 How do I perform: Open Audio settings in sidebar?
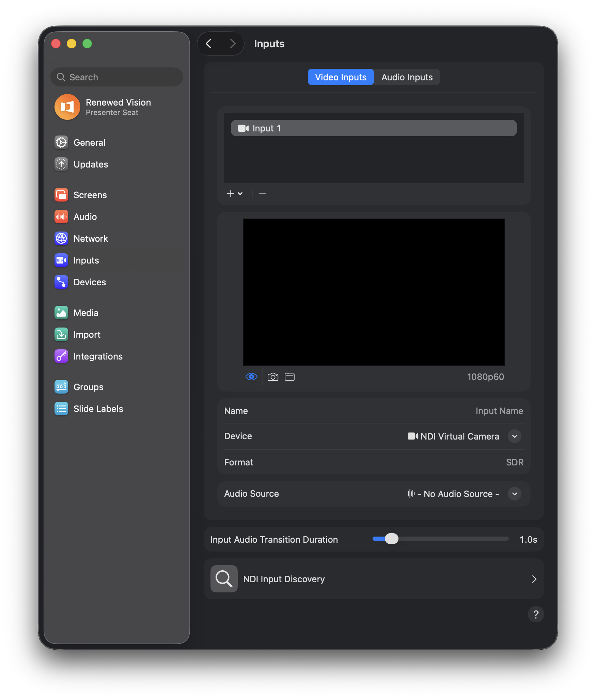click(x=117, y=217)
